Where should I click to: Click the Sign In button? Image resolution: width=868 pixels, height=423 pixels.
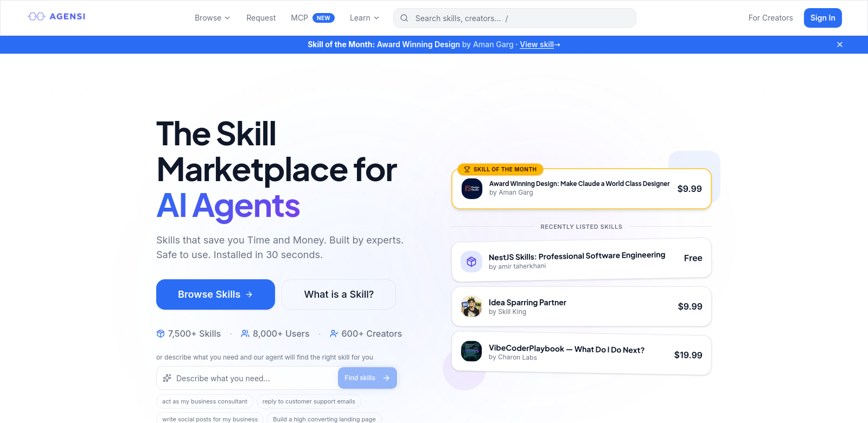823,18
